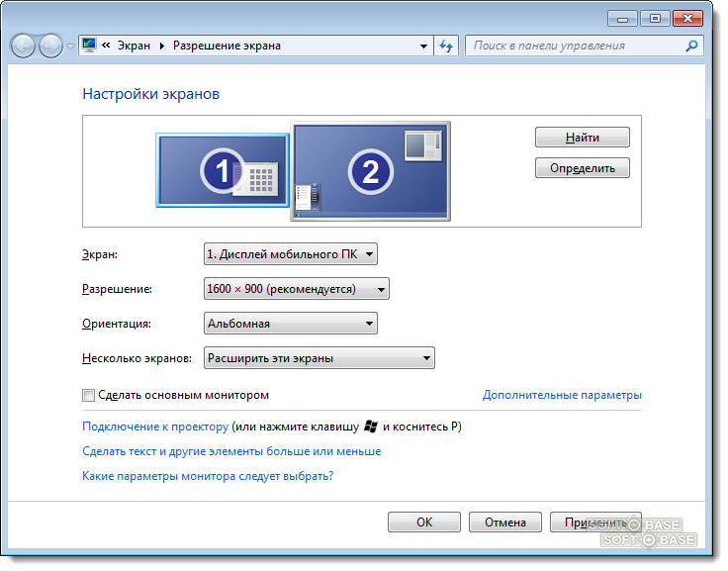Screen dimensions: 728x571
Task: Open Какие параметры монитора следует выбрать link
Action: 208,476
